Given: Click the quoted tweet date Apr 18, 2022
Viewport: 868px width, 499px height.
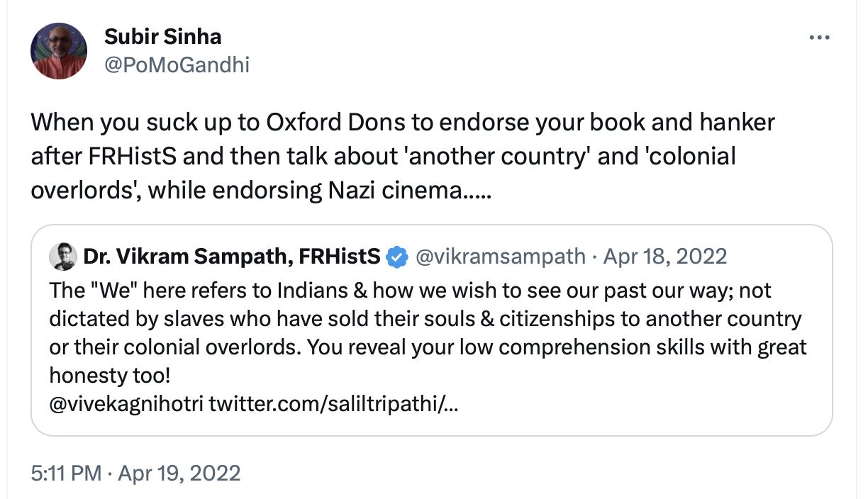Looking at the screenshot, I should click(665, 257).
